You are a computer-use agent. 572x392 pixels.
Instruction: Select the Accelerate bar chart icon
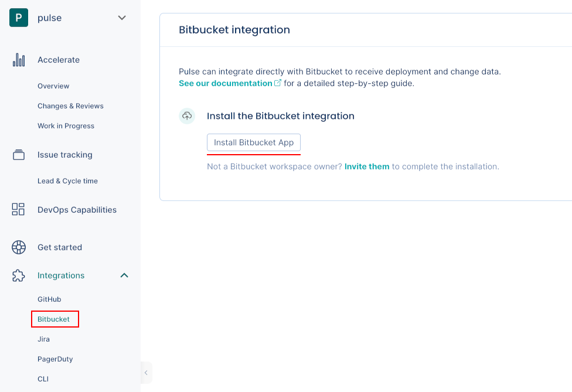18,59
